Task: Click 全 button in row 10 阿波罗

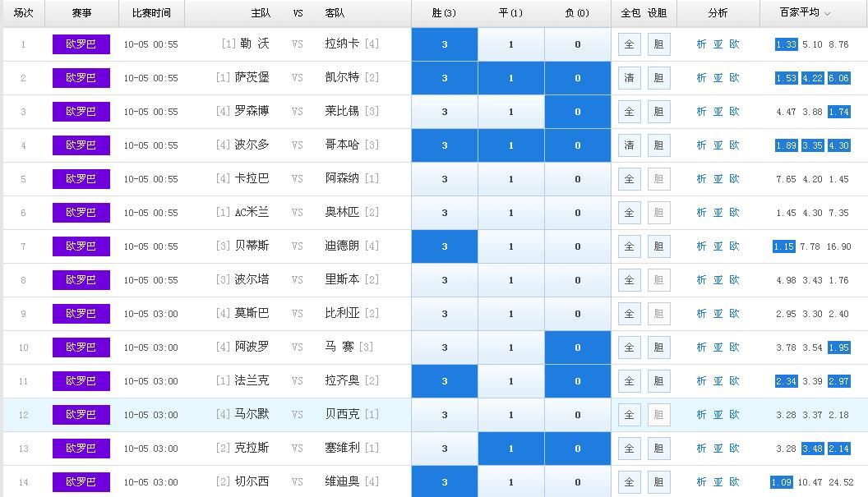Action: point(630,347)
